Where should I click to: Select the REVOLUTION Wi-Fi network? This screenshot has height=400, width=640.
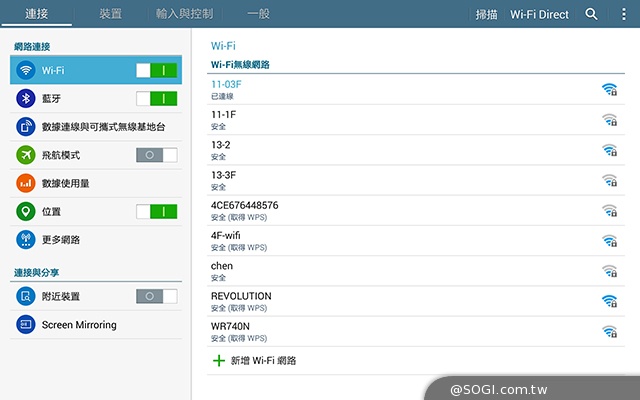400,301
